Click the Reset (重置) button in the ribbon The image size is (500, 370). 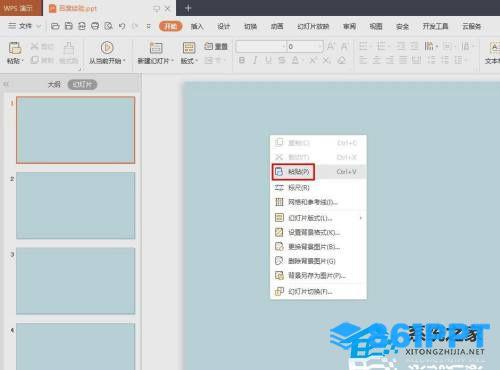[x=216, y=46]
